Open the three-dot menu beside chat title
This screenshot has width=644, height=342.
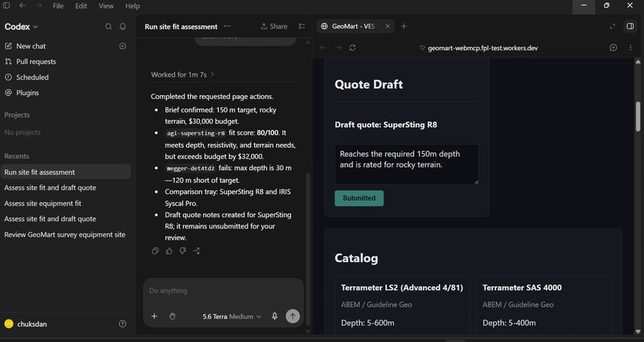coord(227,26)
